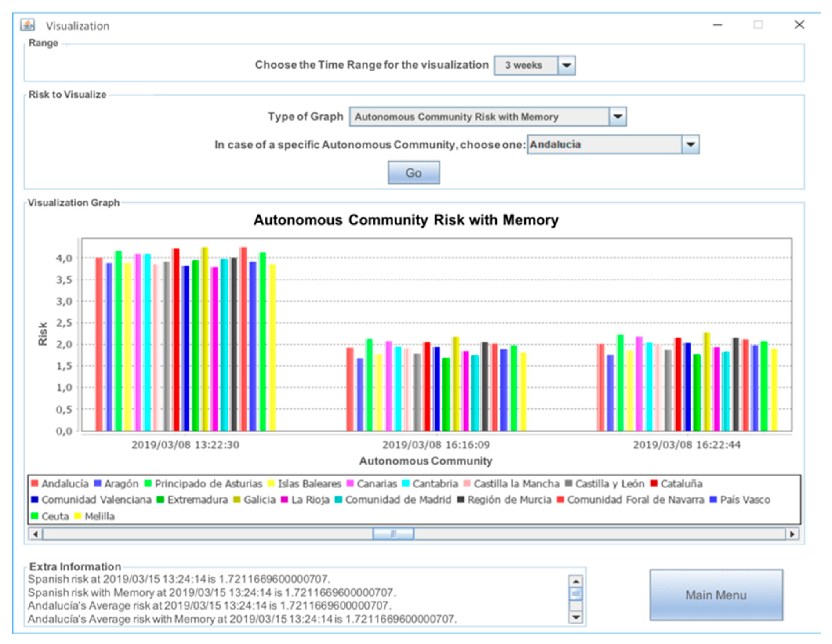Click the Galicia legend color marker
Screen dimensions: 832x644
pos(236,500)
